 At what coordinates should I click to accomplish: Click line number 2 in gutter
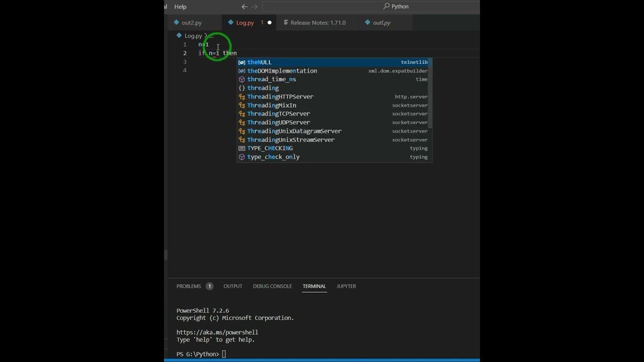tap(185, 53)
